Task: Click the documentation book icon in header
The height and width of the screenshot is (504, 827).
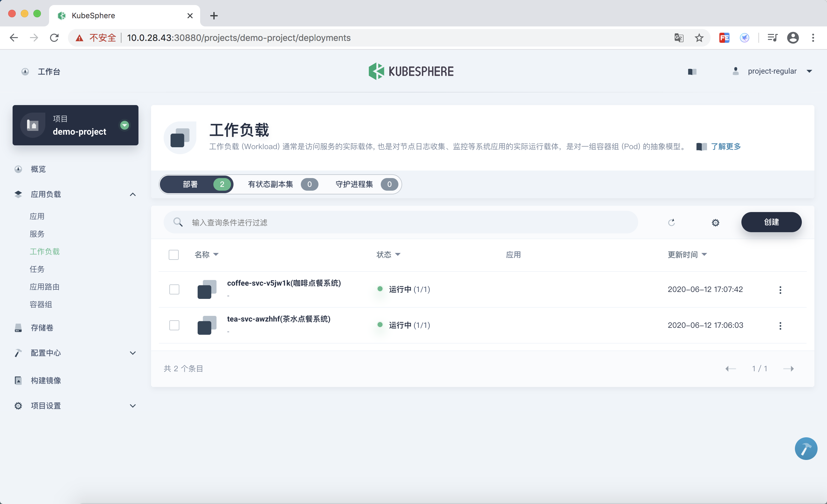Action: tap(692, 71)
